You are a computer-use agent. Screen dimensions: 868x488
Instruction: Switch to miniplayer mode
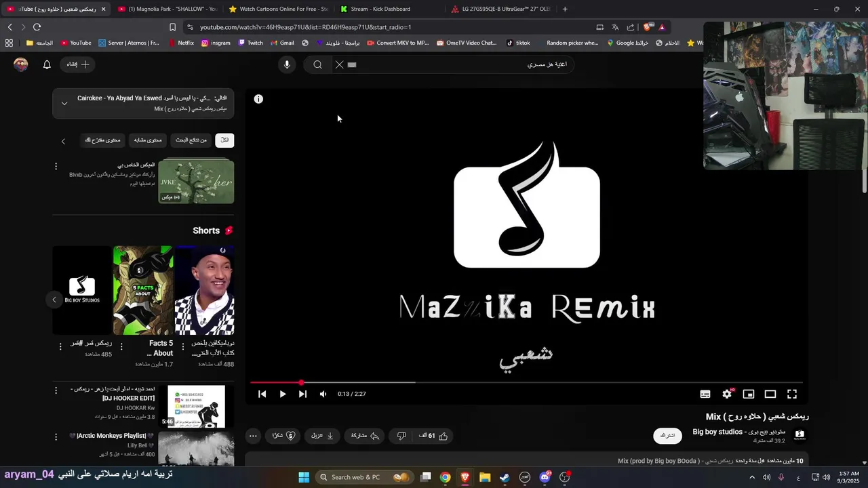[x=749, y=394]
